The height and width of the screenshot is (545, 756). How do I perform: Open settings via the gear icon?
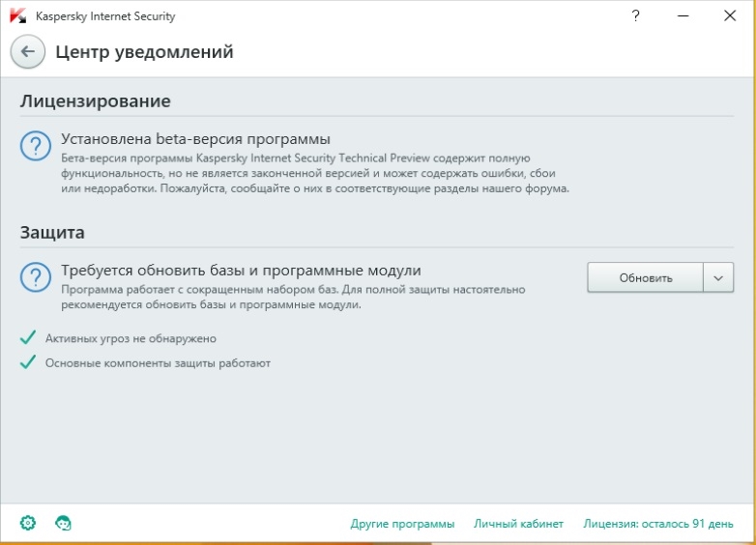[x=28, y=523]
